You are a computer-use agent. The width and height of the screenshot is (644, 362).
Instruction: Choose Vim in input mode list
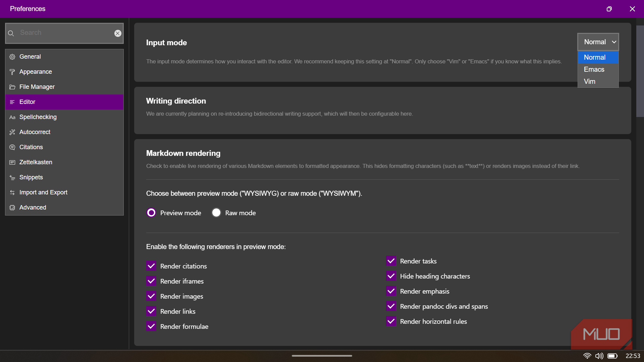coord(598,81)
